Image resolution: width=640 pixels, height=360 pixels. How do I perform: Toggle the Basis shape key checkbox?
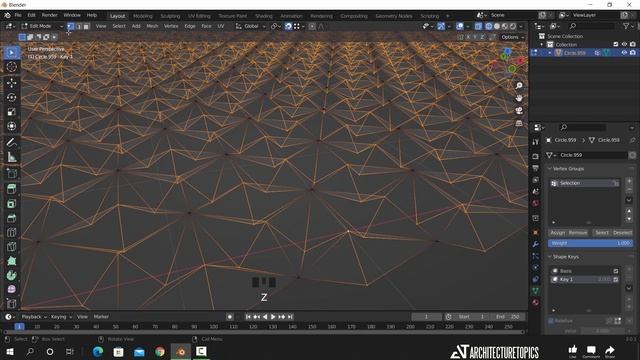coord(616,271)
